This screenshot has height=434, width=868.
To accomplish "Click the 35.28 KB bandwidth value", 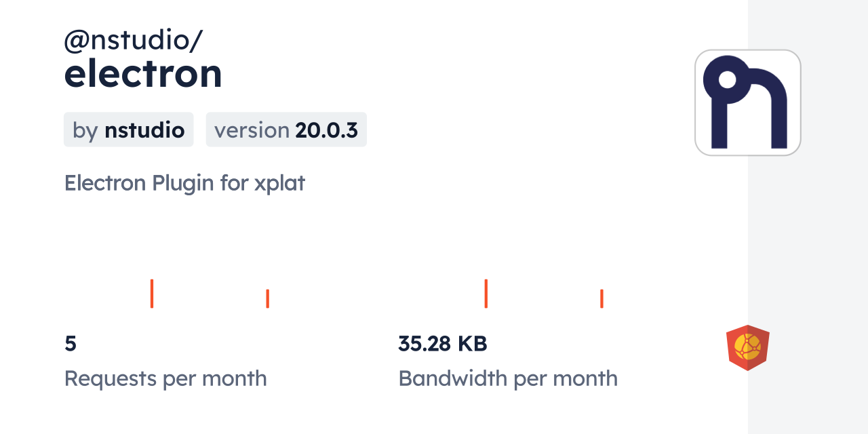I will pos(442,344).
